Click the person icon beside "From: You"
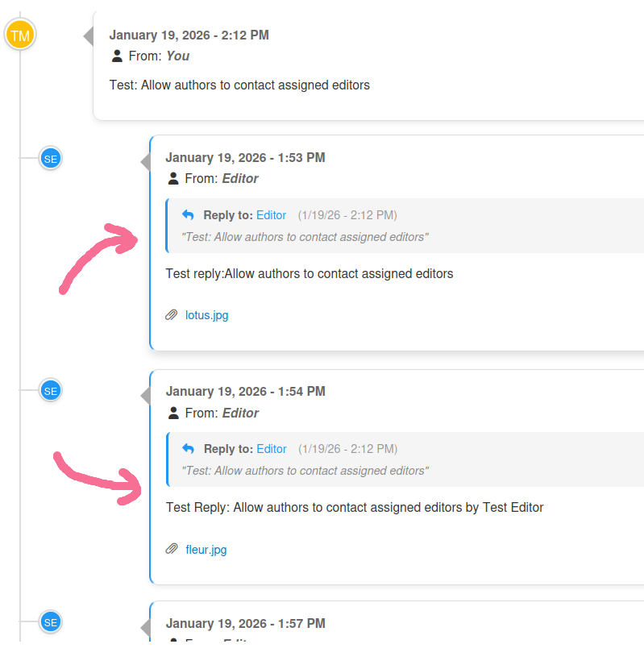644x669 pixels. pyautogui.click(x=118, y=56)
